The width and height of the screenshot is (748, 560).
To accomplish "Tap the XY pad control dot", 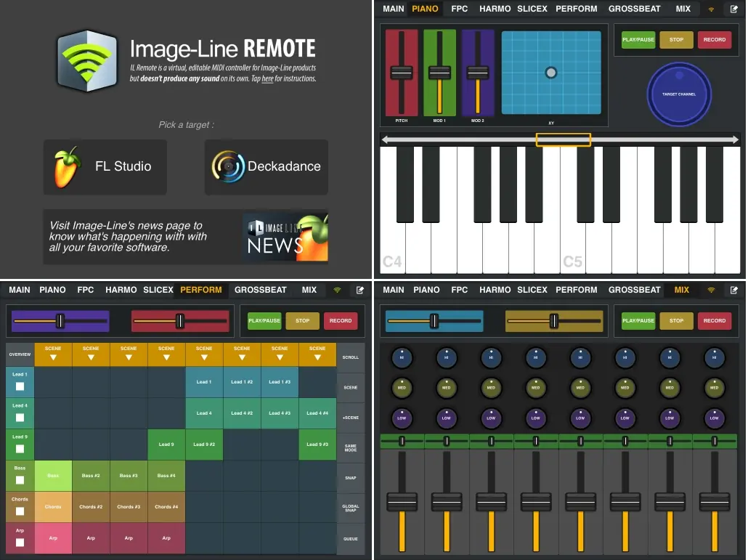I will tap(551, 73).
